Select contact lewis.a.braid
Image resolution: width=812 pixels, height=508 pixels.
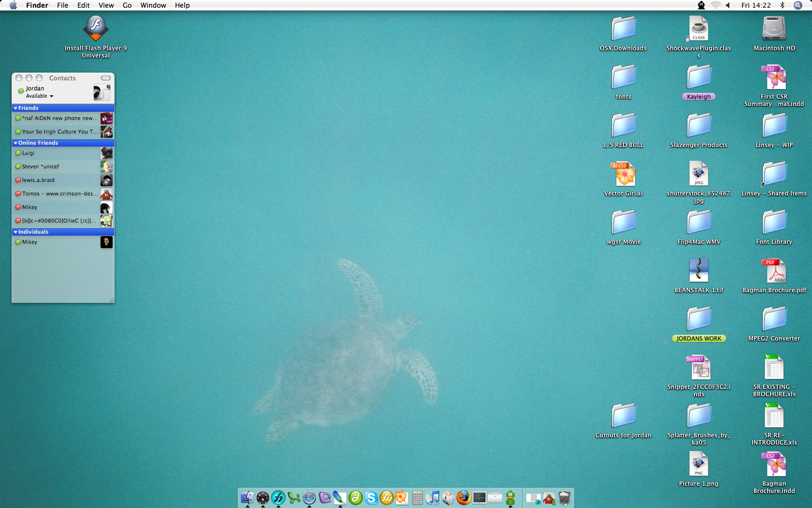click(x=63, y=180)
